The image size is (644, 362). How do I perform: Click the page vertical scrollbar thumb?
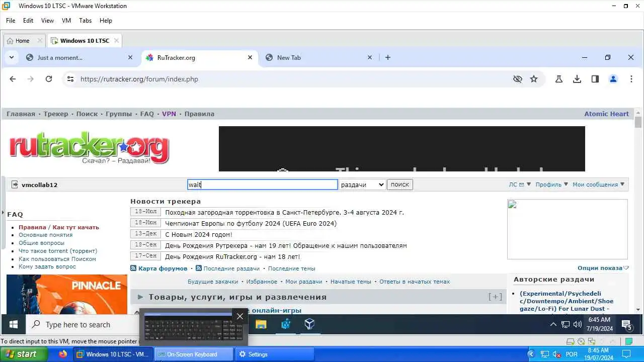(638, 122)
